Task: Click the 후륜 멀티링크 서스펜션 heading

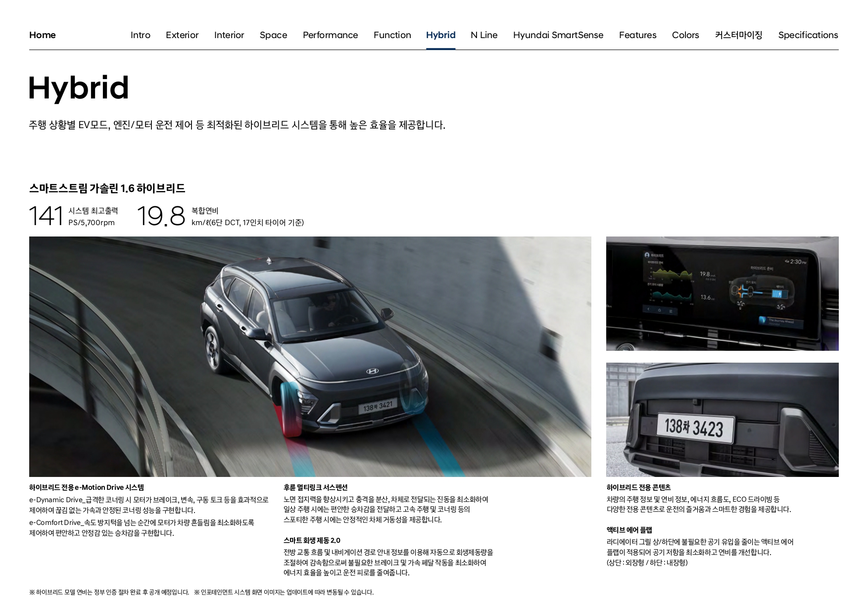Action: (x=316, y=487)
